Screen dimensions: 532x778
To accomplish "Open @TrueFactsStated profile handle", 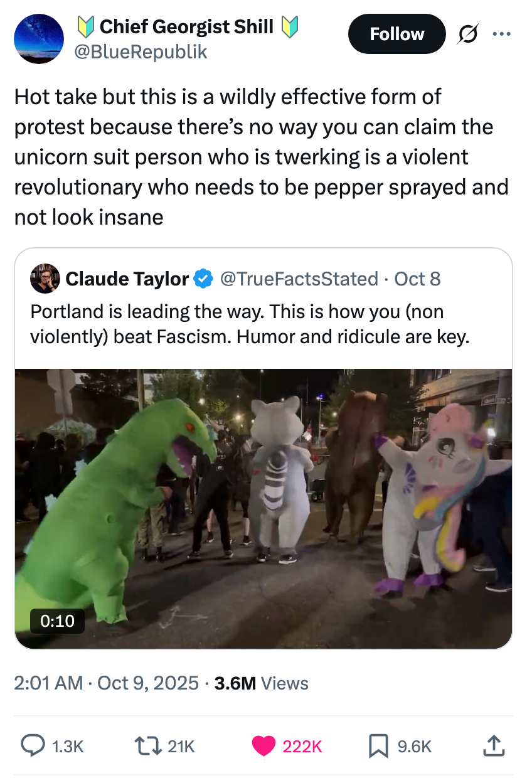I will (299, 279).
